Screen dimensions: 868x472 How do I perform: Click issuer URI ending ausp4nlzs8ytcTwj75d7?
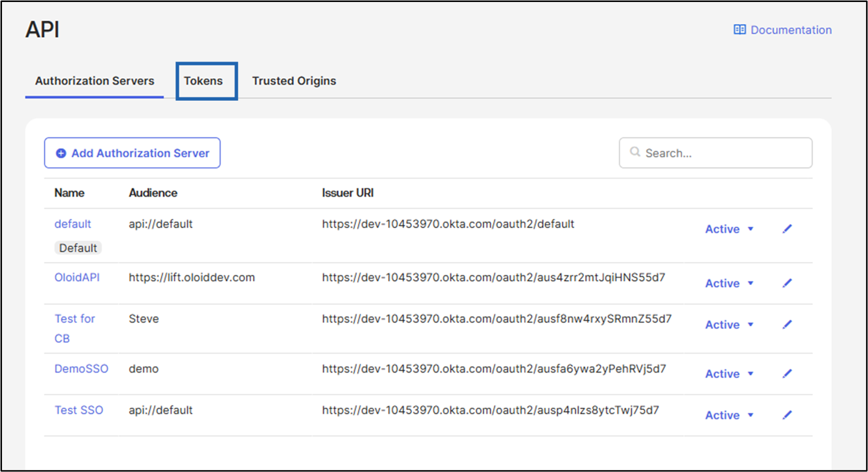click(x=491, y=410)
